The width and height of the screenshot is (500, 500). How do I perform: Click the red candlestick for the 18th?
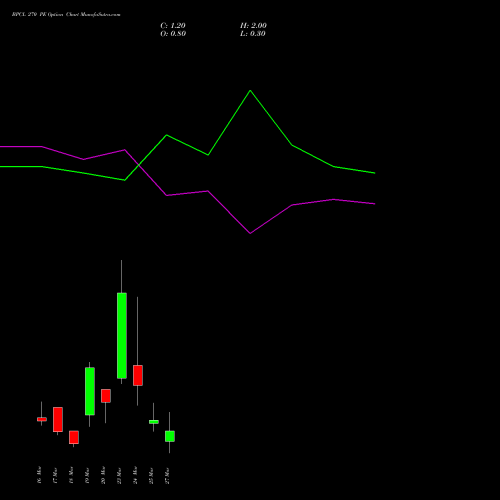tap(74, 437)
